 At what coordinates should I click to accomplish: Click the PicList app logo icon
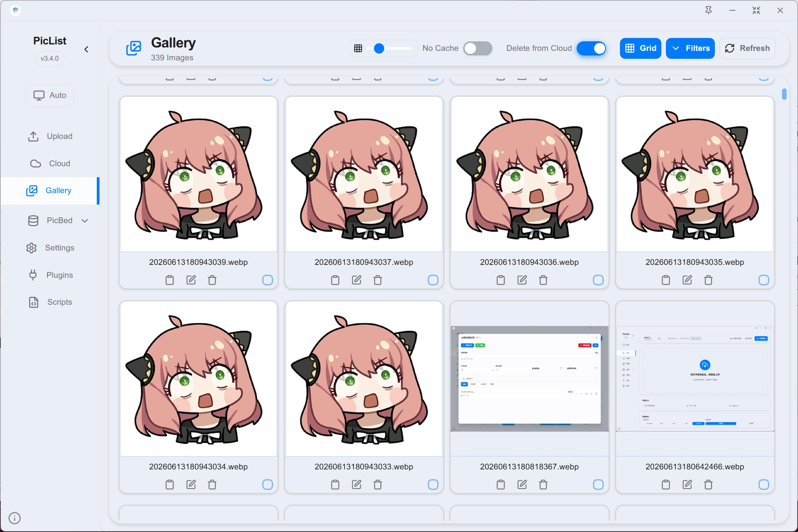(15, 10)
